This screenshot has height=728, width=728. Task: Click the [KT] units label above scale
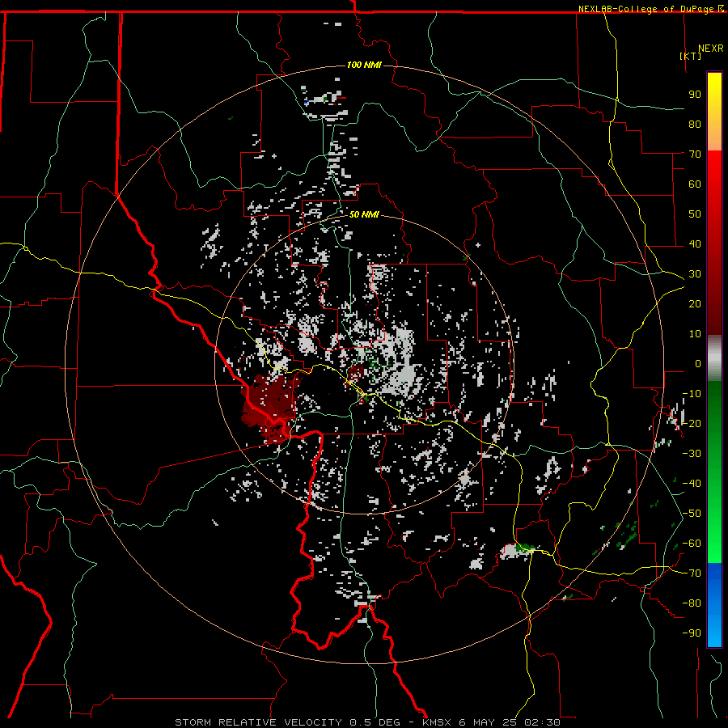(x=691, y=56)
